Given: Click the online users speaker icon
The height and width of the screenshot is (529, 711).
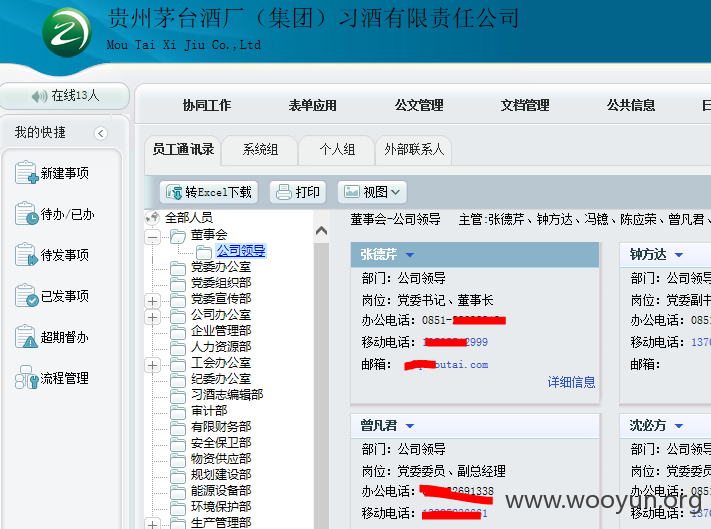Looking at the screenshot, I should (39, 96).
